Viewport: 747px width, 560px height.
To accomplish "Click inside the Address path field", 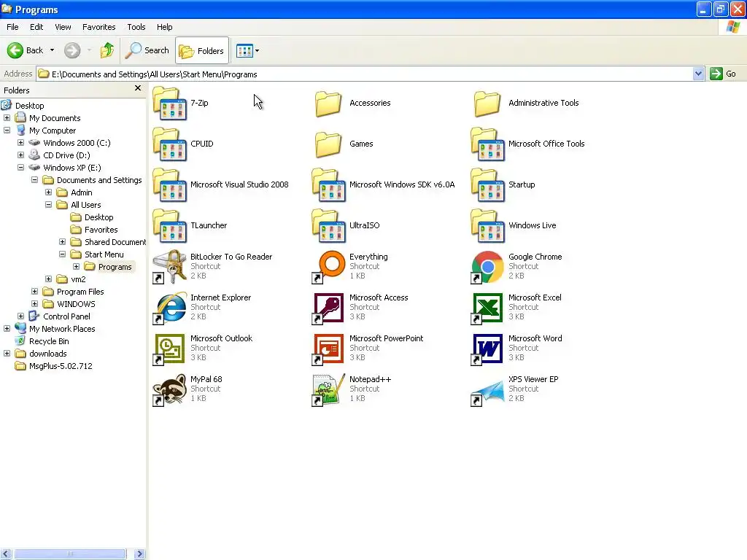I will pos(365,74).
